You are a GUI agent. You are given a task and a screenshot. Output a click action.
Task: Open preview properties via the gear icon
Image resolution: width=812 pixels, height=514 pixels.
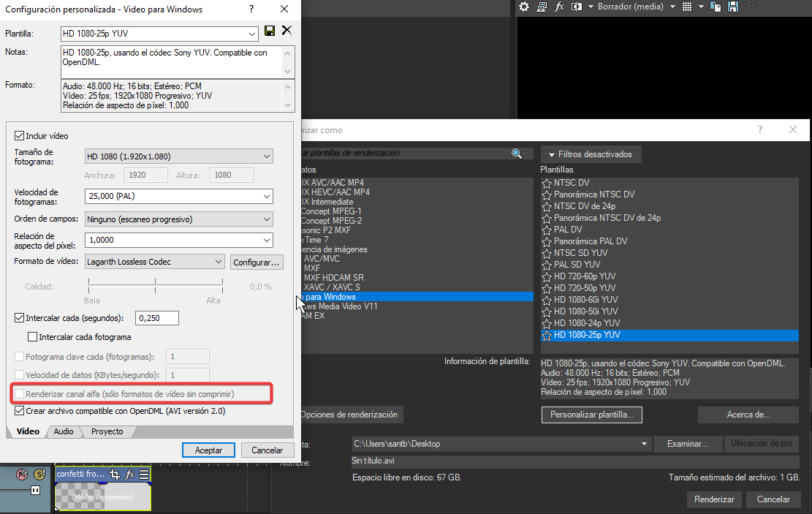click(x=524, y=7)
